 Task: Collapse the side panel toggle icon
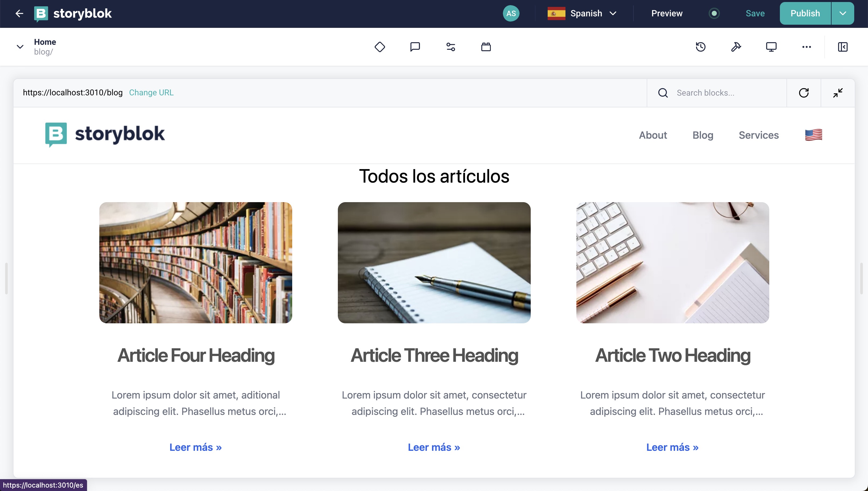(842, 47)
